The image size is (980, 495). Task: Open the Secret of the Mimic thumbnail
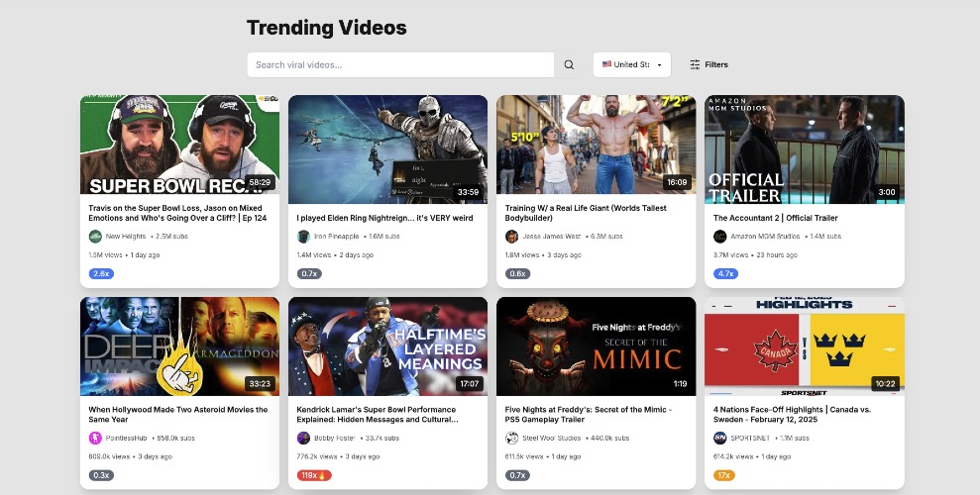coord(596,346)
